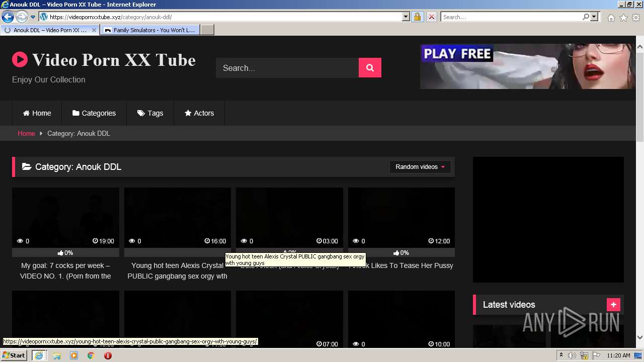
Task: Open the Home navigation item
Action: pos(37,113)
